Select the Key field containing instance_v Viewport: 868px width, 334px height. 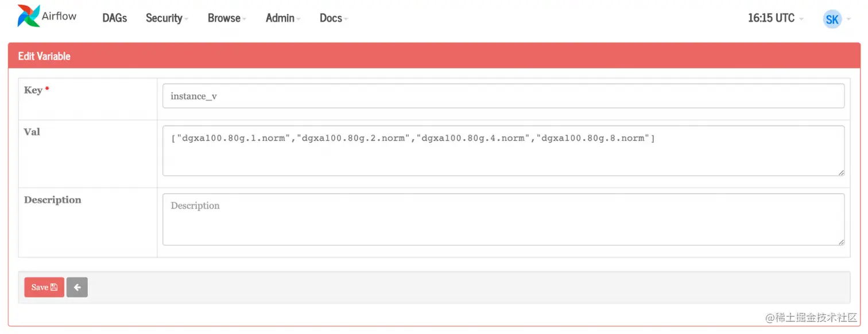click(x=503, y=95)
